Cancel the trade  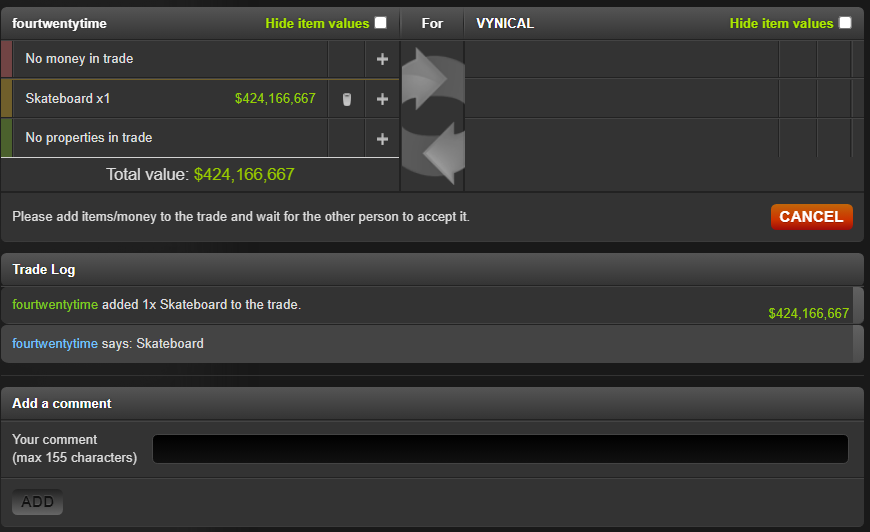tap(812, 217)
